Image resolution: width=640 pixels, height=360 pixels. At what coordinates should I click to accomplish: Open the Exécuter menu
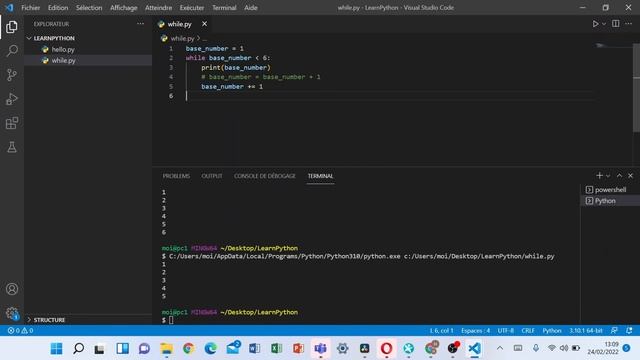192,7
